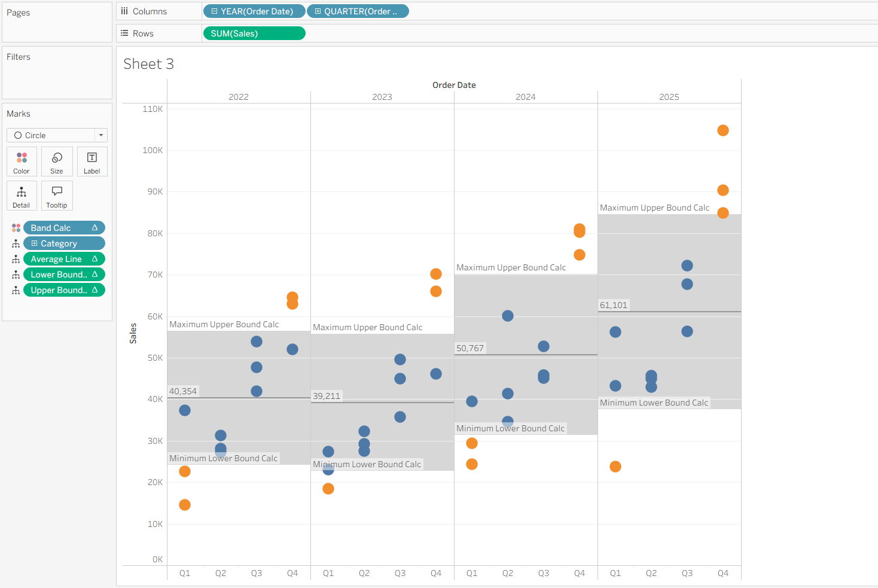Screen dimensions: 878x588
Task: Expand the Category pill plus icon
Action: [34, 243]
